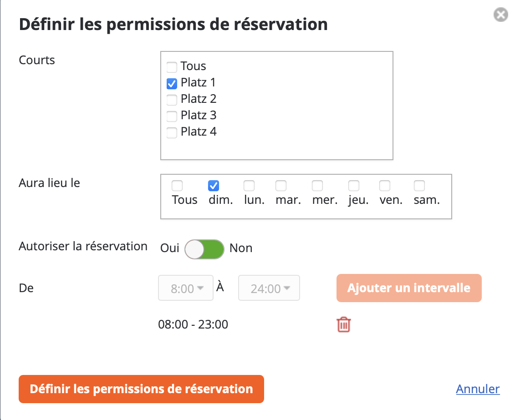Check the sam. day checkbox
The height and width of the screenshot is (420, 515).
click(419, 186)
